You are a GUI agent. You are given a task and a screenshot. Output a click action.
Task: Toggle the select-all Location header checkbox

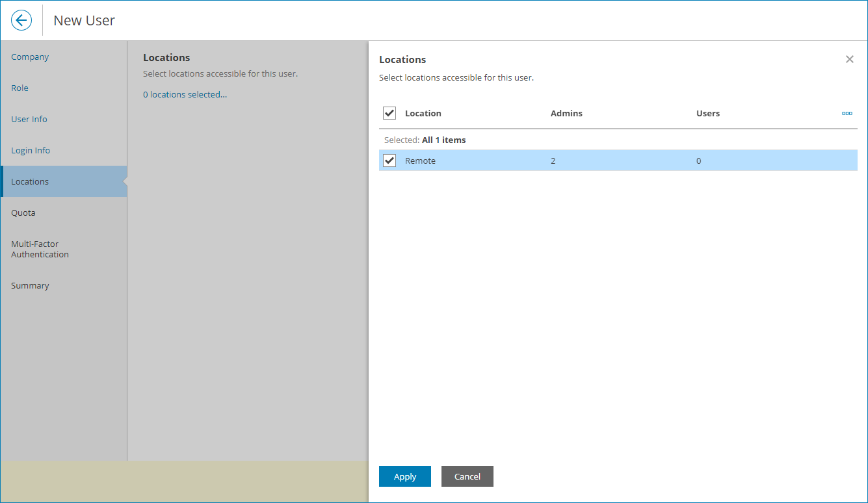389,113
